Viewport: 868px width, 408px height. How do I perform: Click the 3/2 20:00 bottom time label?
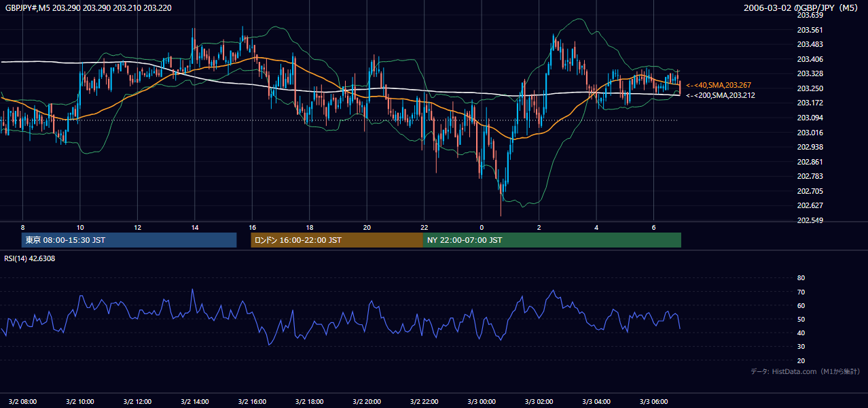tap(367, 401)
